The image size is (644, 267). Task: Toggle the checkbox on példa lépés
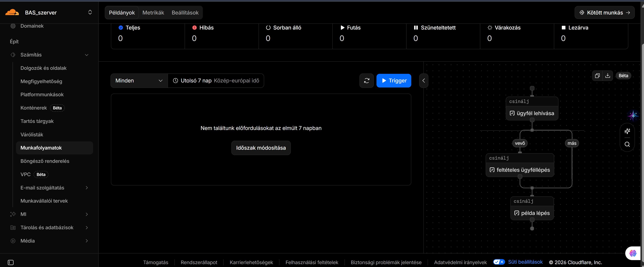517,213
